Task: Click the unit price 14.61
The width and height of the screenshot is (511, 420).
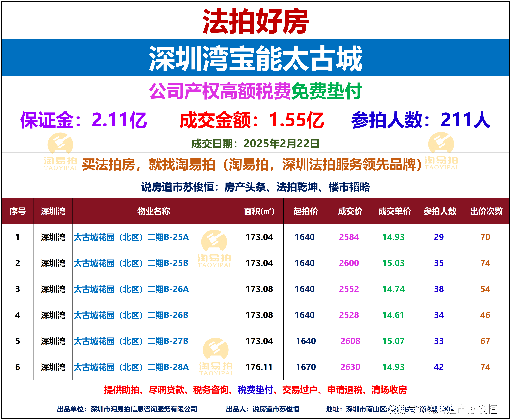Action: point(393,315)
